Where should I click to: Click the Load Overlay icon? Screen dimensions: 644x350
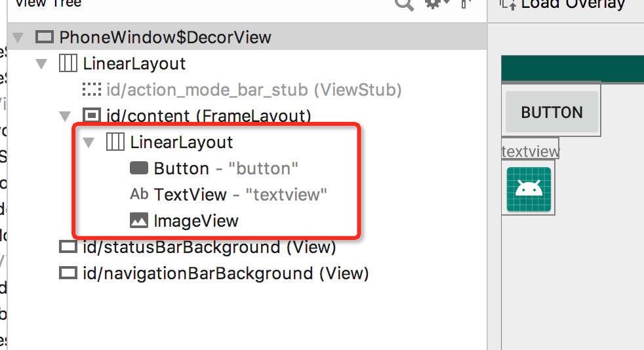click(508, 4)
